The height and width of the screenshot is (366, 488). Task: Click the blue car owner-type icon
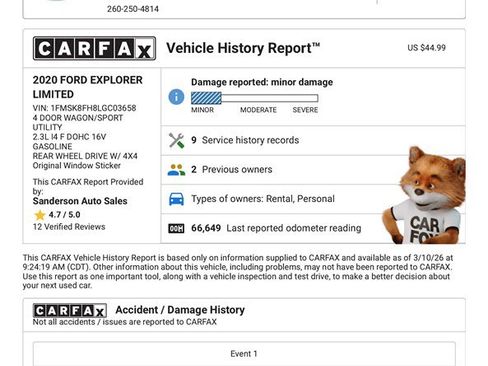coord(176,199)
